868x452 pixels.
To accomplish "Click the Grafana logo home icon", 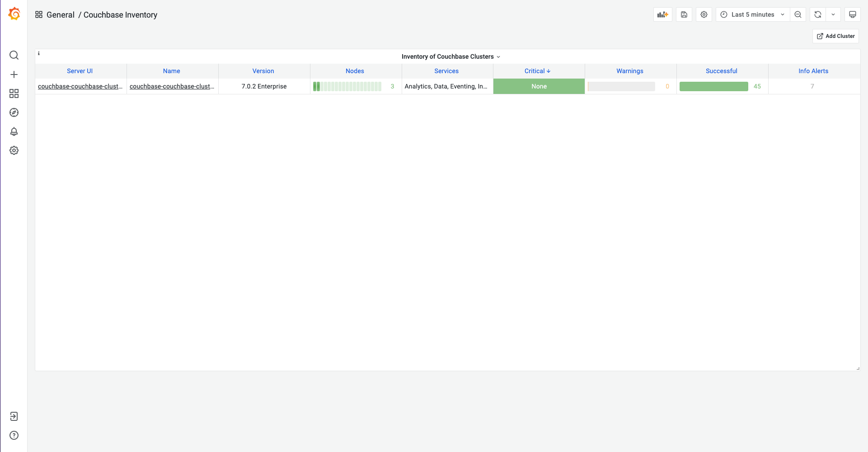I will 14,14.
